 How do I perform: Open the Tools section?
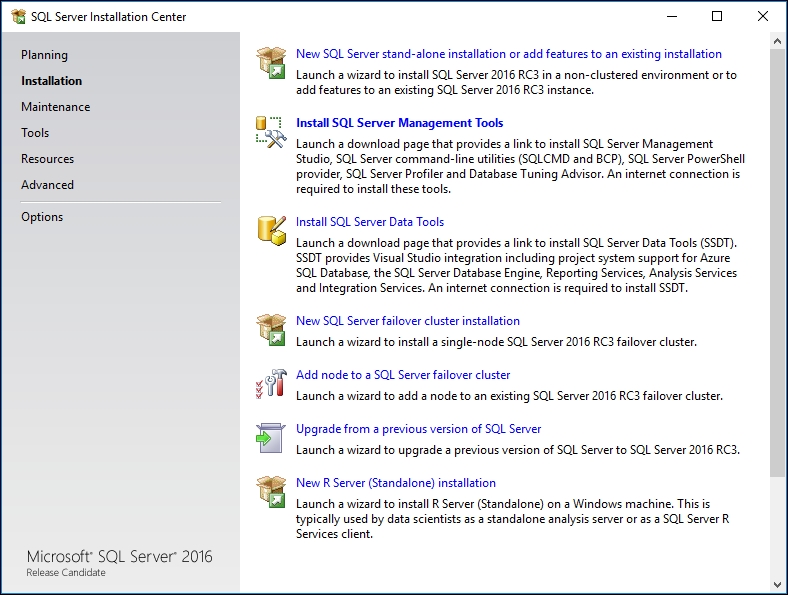click(x=35, y=133)
